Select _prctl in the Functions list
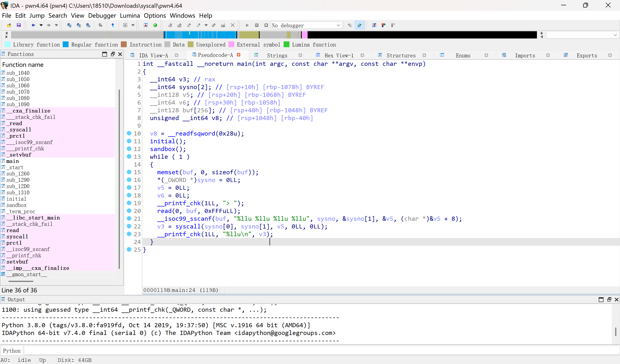 click(16, 136)
